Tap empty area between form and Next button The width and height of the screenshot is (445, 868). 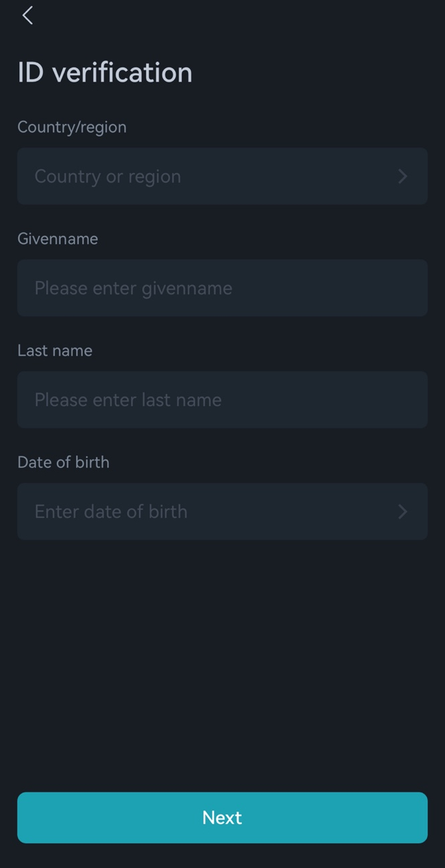pyautogui.click(x=222, y=665)
